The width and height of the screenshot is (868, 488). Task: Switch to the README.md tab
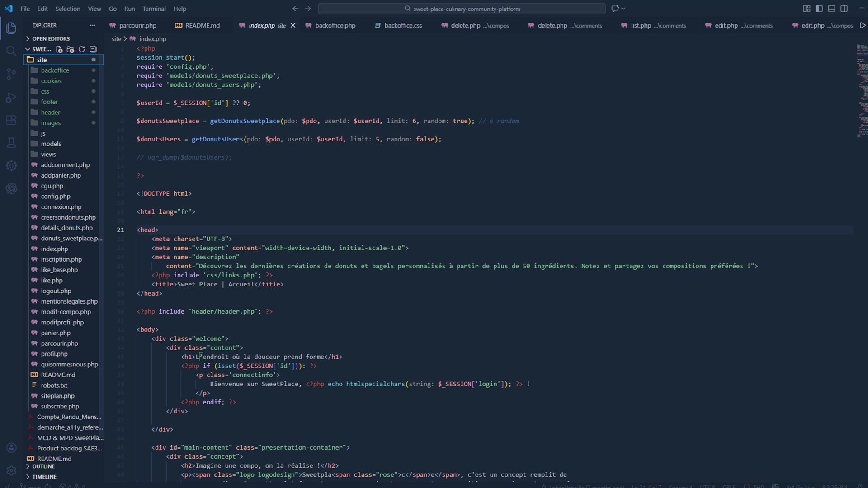tap(198, 25)
